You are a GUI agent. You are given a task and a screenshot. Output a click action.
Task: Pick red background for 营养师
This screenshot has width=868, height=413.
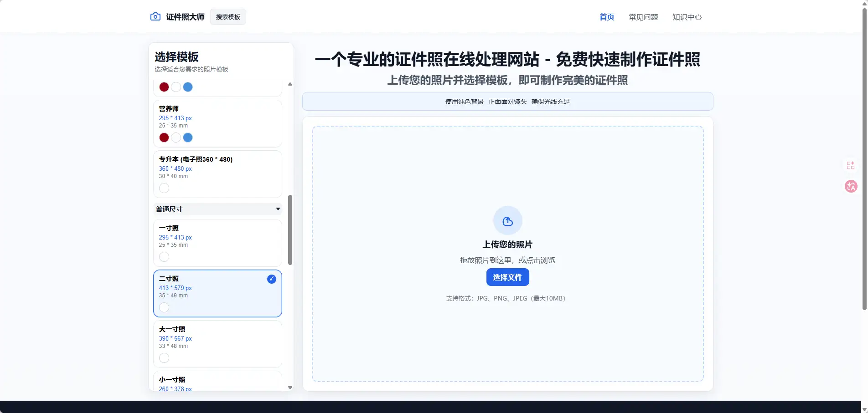164,138
